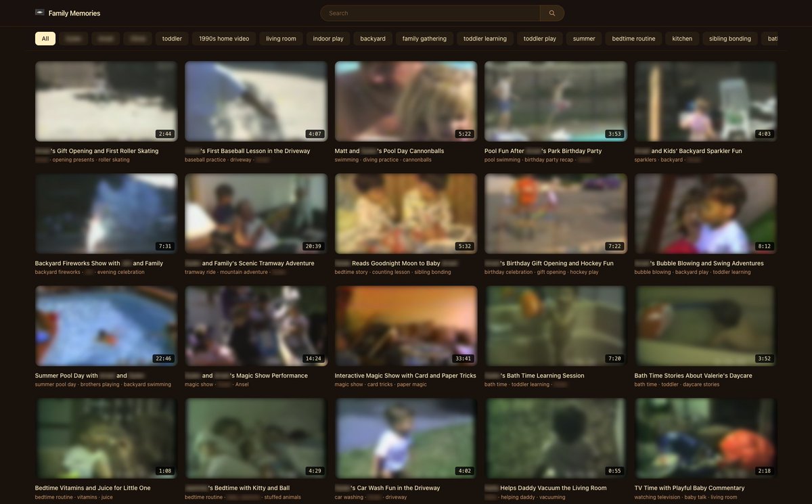Choose the bedtime routine filter
Image resolution: width=812 pixels, height=504 pixels.
click(x=634, y=39)
